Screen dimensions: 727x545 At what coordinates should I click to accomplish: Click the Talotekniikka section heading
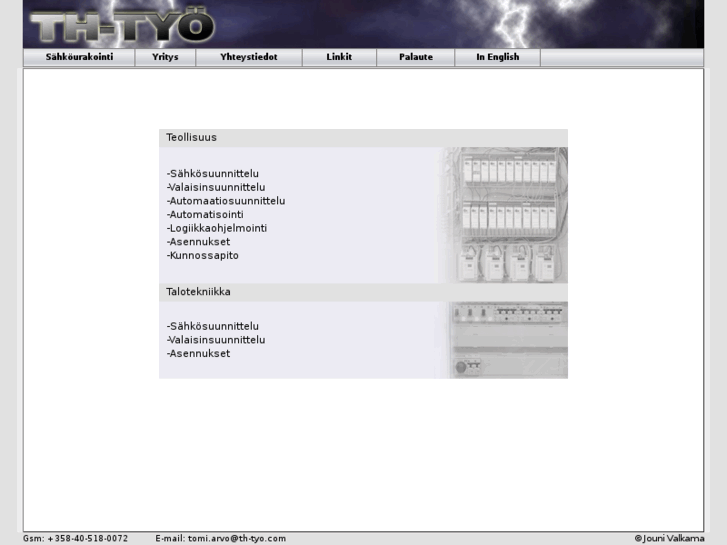pos(198,292)
